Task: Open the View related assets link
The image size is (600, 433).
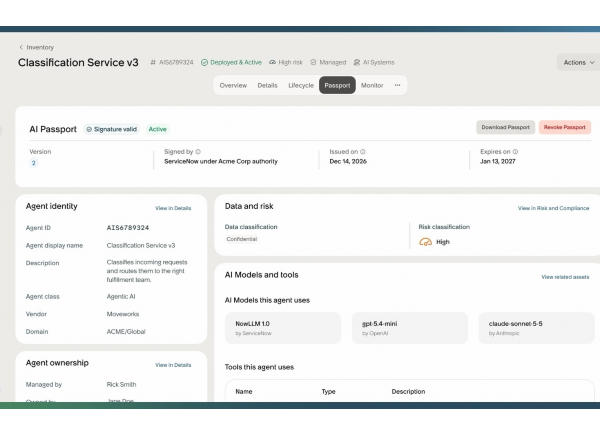Action: (x=565, y=277)
